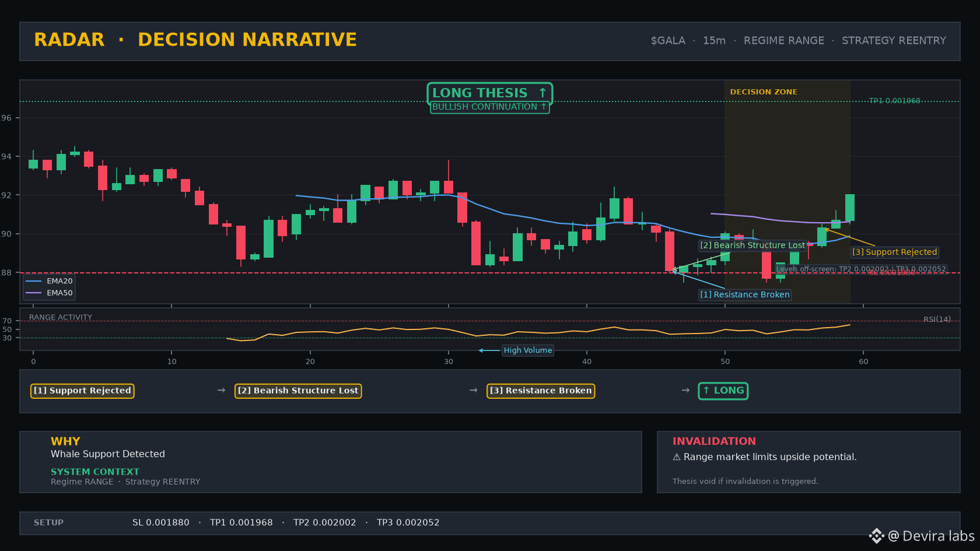This screenshot has height=551, width=980.
Task: Click the RSI(14) label
Action: (937, 319)
